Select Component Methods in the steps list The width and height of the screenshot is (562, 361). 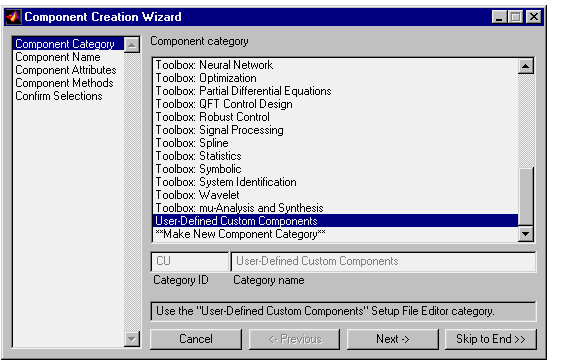tap(68, 83)
